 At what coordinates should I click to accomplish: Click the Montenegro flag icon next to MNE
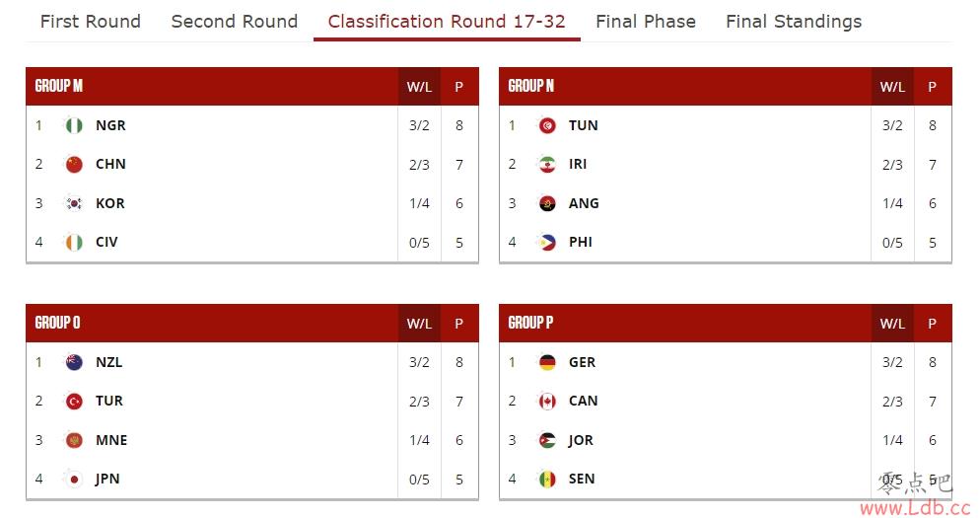coord(74,440)
